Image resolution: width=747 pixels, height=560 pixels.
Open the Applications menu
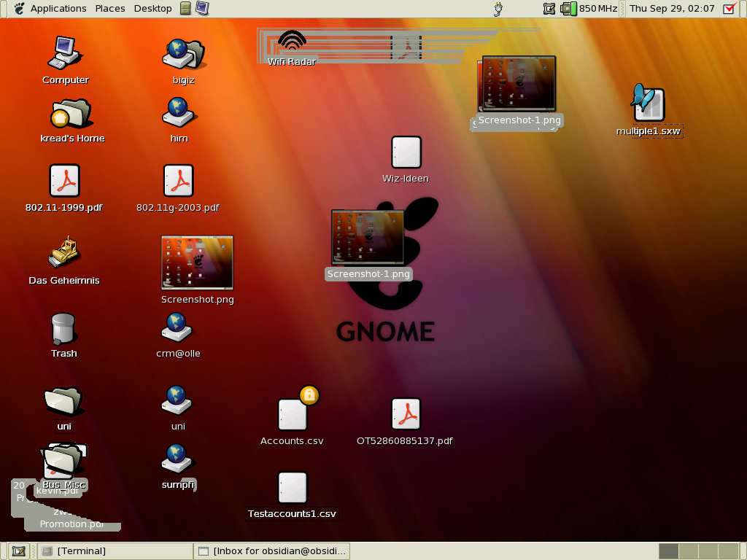(58, 9)
